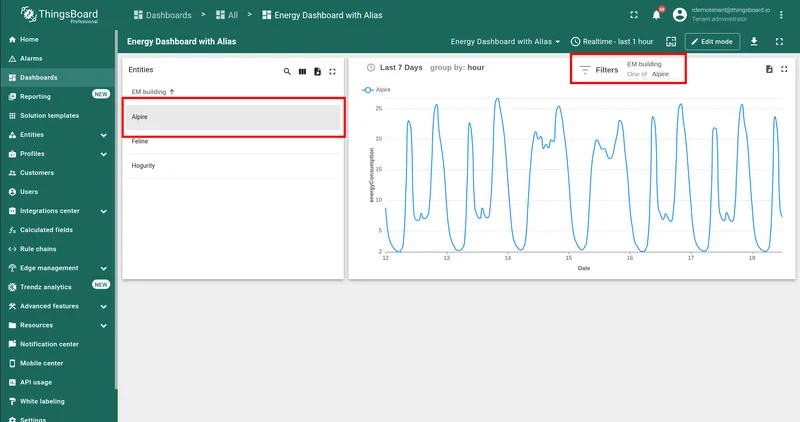
Task: Go to All breadcrumb
Action: tap(227, 15)
